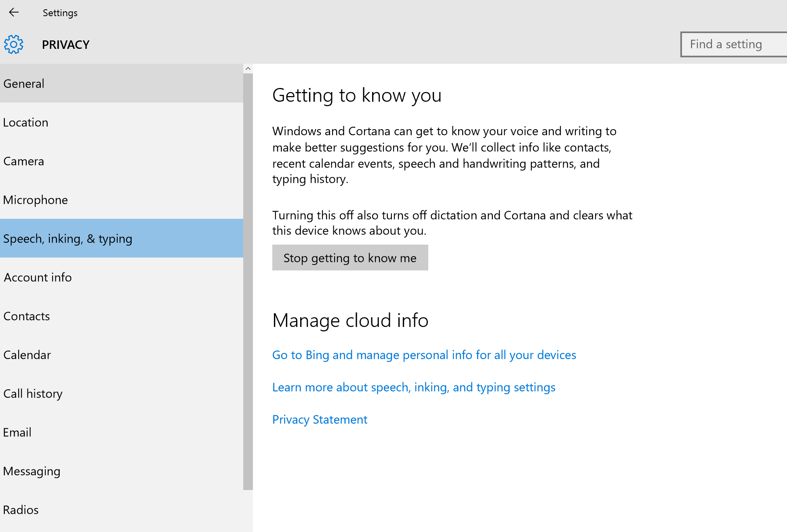Open the Privacy Statement link
The height and width of the screenshot is (532, 787).
coord(320,420)
